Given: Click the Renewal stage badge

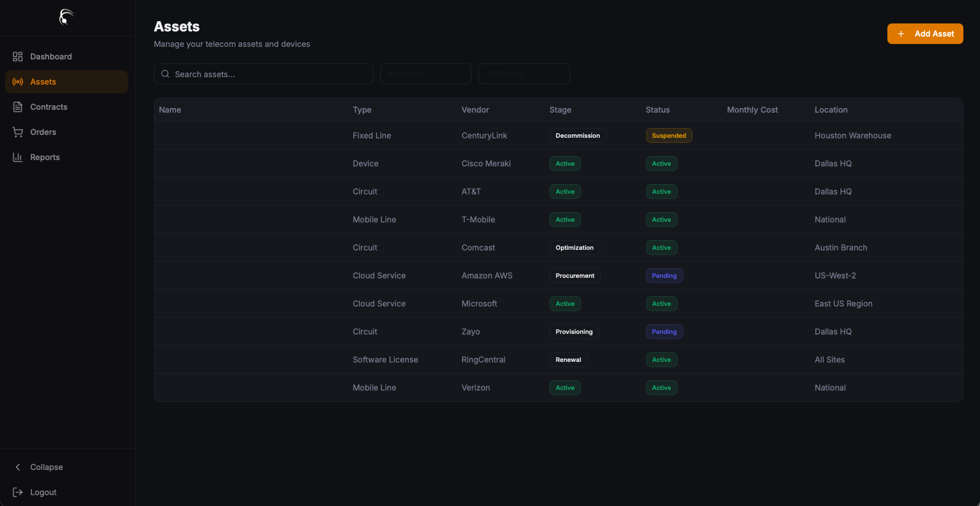Looking at the screenshot, I should (x=568, y=360).
